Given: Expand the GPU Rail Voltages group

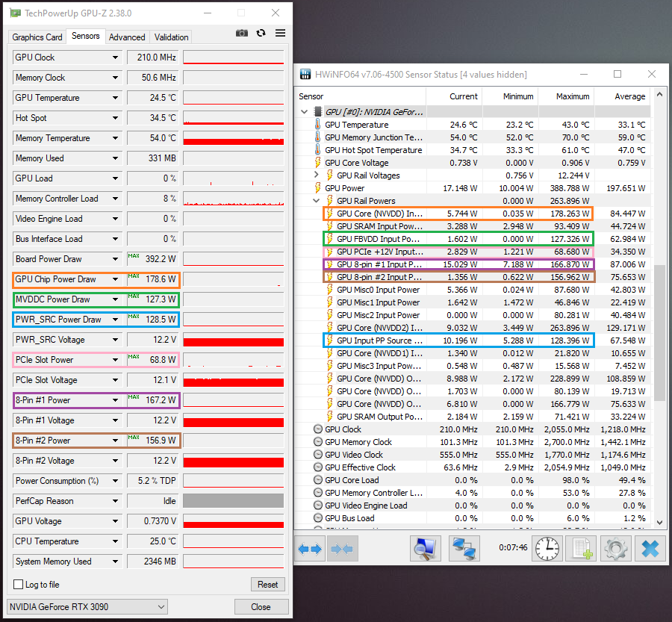Looking at the screenshot, I should click(317, 175).
